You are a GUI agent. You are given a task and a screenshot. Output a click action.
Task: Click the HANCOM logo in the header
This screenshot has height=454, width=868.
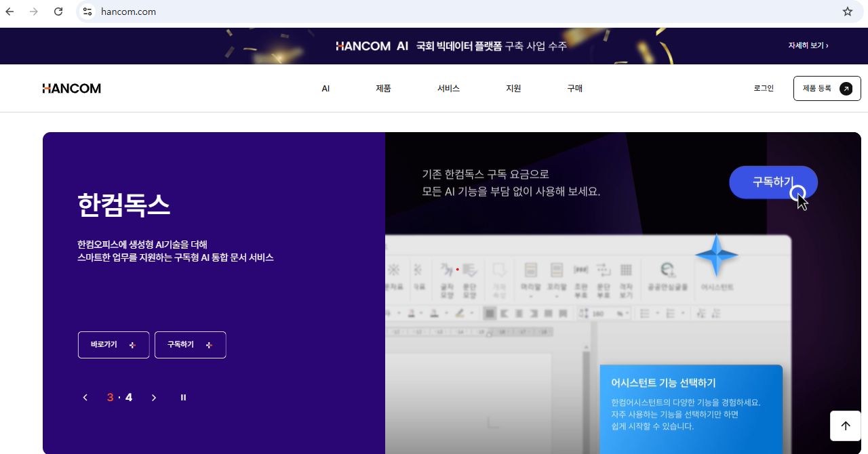(71, 88)
